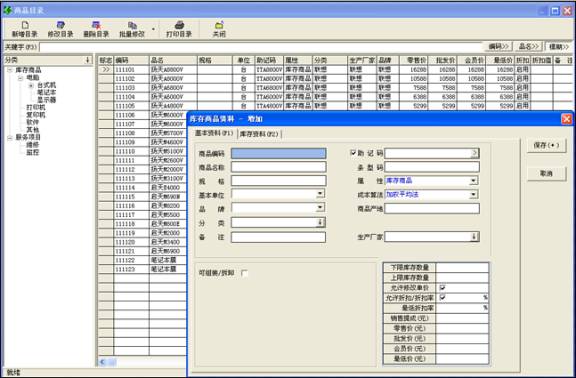Click the down arrow on the 分类 panel header

tap(87, 60)
